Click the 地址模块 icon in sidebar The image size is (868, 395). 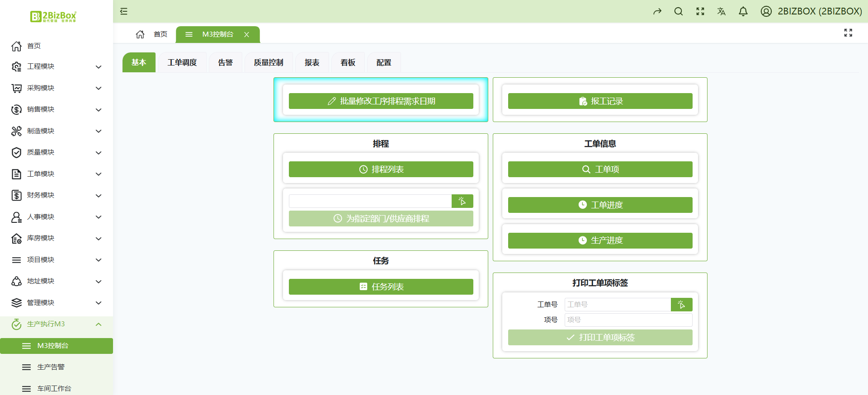click(x=17, y=281)
